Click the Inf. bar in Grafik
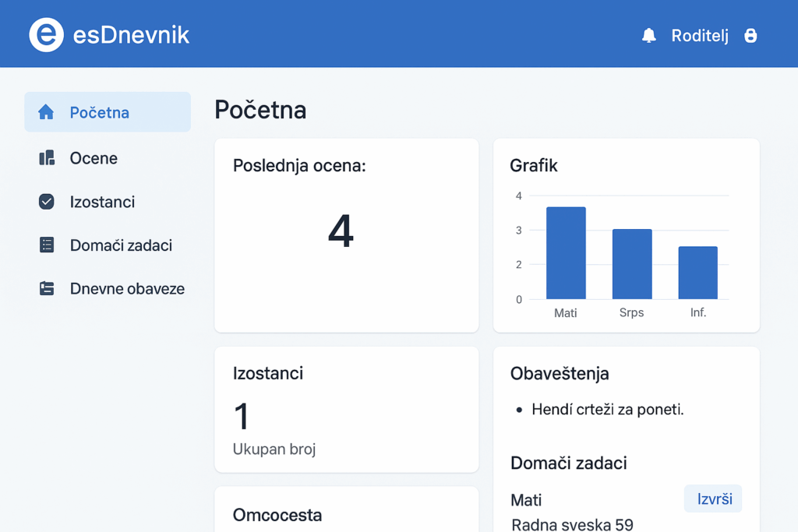The height and width of the screenshot is (532, 798). [x=697, y=273]
